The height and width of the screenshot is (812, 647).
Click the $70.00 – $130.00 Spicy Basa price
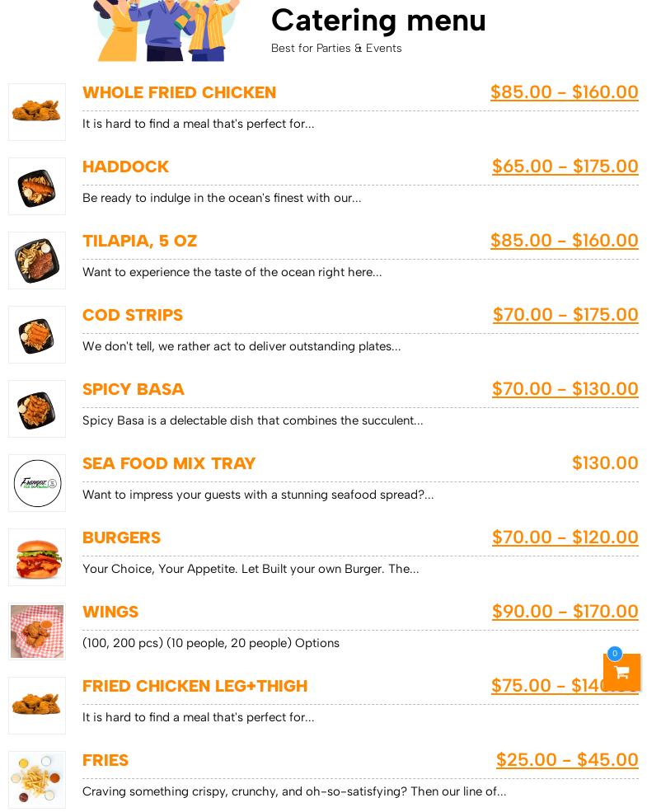[x=565, y=389]
